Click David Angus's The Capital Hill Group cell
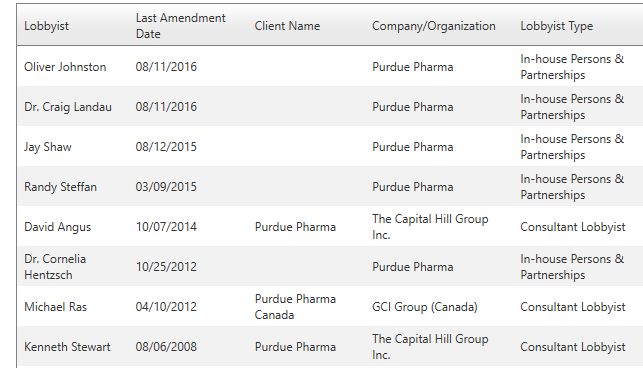 pyautogui.click(x=430, y=227)
